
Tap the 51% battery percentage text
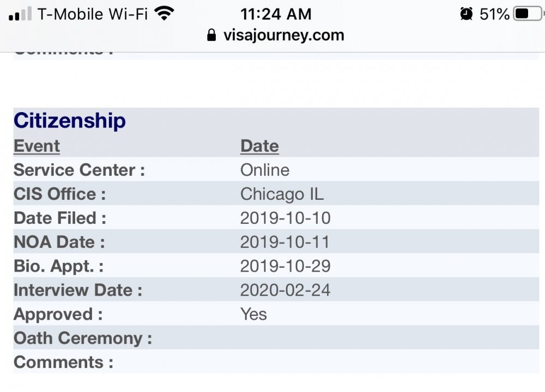[494, 14]
